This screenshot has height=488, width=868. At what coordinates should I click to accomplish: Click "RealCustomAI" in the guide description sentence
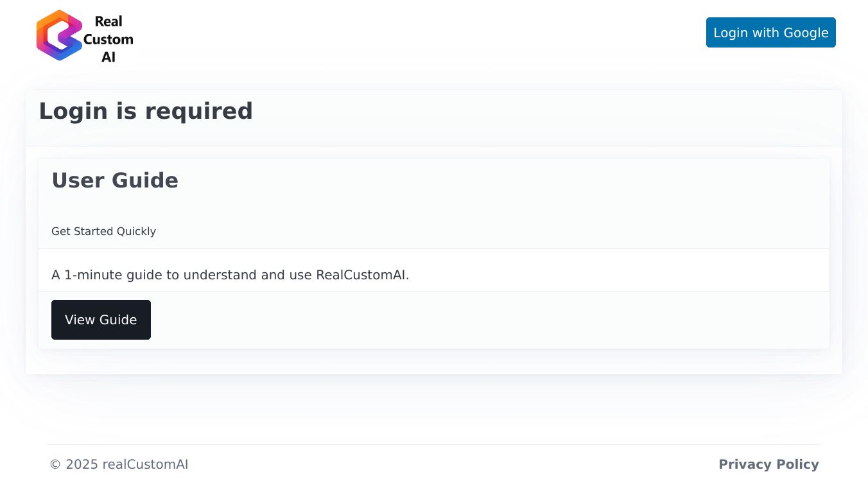[361, 275]
